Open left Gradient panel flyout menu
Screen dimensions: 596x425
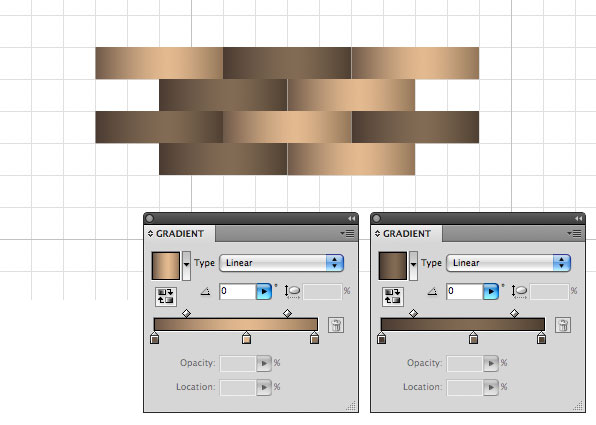(347, 233)
